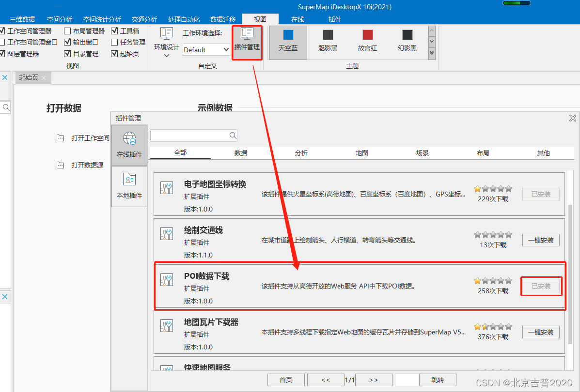Click the 电子地图坐标转换 plugin icon
This screenshot has height=392, width=580.
pyautogui.click(x=167, y=188)
